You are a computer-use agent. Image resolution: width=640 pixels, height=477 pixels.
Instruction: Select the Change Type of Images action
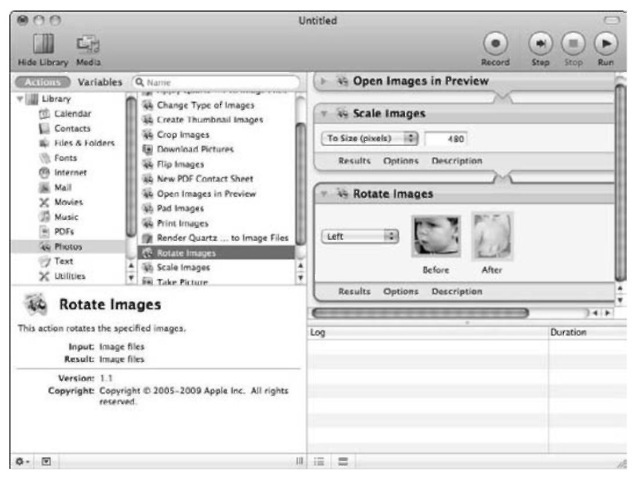point(198,105)
